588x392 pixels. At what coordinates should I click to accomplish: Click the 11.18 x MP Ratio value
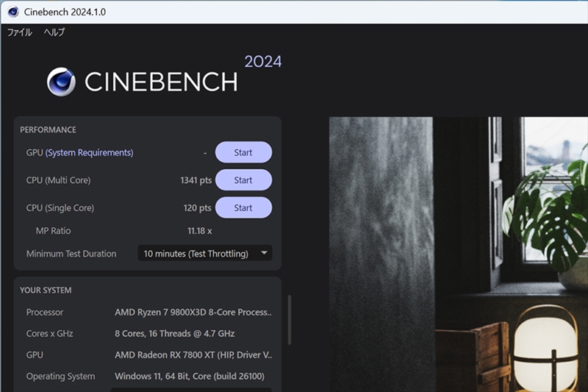(199, 231)
